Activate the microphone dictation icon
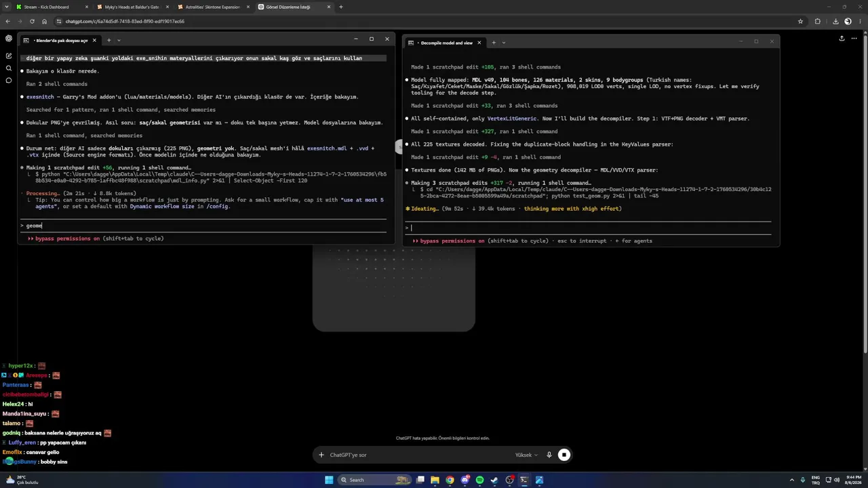868x488 pixels. (549, 455)
